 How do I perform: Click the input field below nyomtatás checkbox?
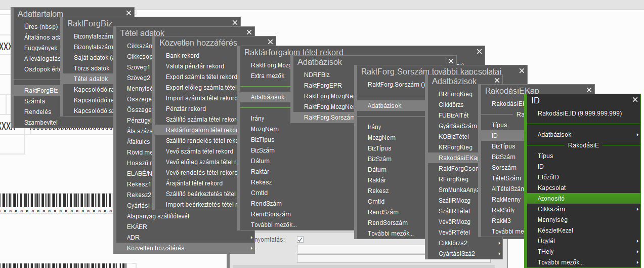tap(393, 249)
